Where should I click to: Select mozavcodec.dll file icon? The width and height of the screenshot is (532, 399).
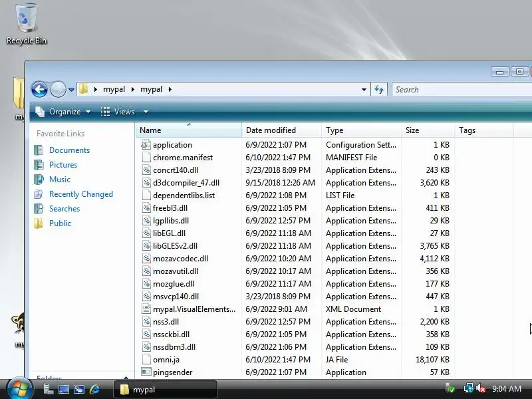(x=146, y=259)
